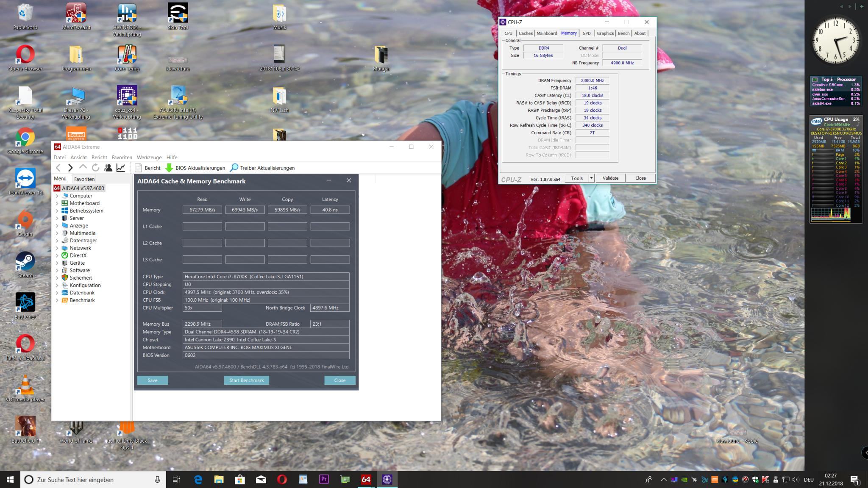Open Treiber Aktualisierungen in AIDA64
The height and width of the screenshot is (488, 868).
(262, 168)
